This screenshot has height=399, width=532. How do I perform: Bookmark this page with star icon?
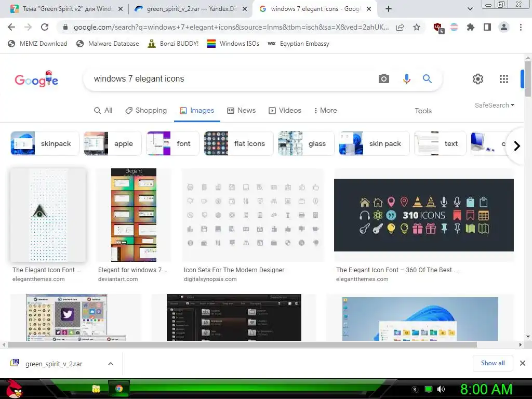pyautogui.click(x=417, y=27)
